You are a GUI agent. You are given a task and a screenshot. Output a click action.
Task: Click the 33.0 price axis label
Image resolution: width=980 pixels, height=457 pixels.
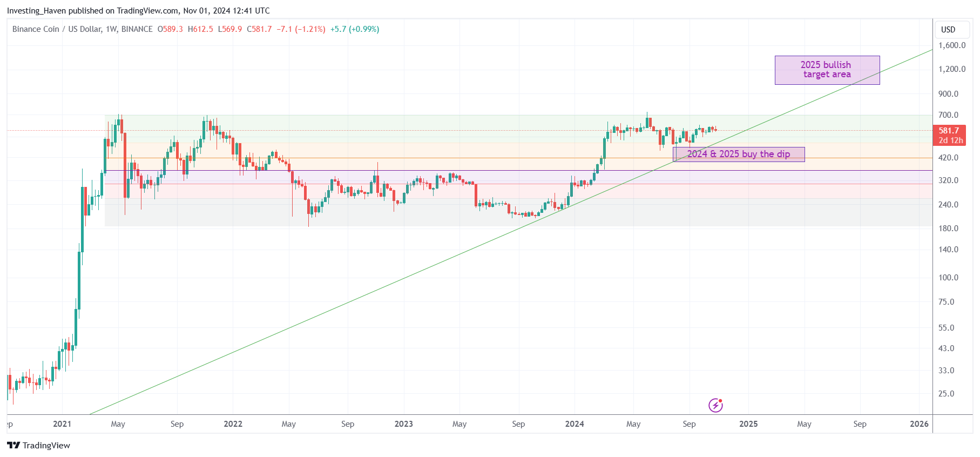tap(947, 371)
